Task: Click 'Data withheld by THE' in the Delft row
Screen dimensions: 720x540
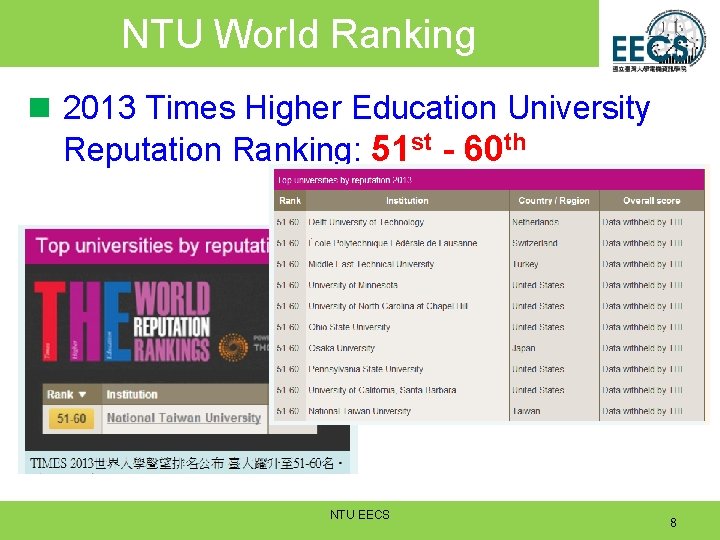Action: (x=642, y=222)
